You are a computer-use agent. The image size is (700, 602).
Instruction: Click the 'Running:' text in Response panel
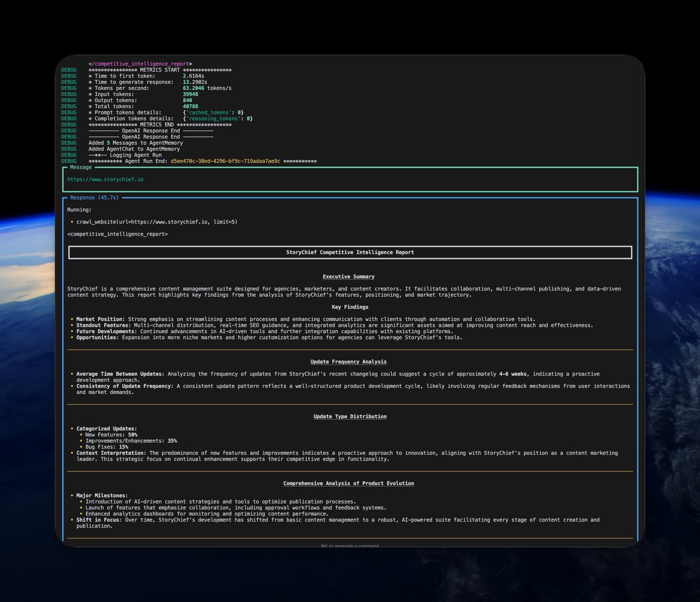(x=79, y=210)
